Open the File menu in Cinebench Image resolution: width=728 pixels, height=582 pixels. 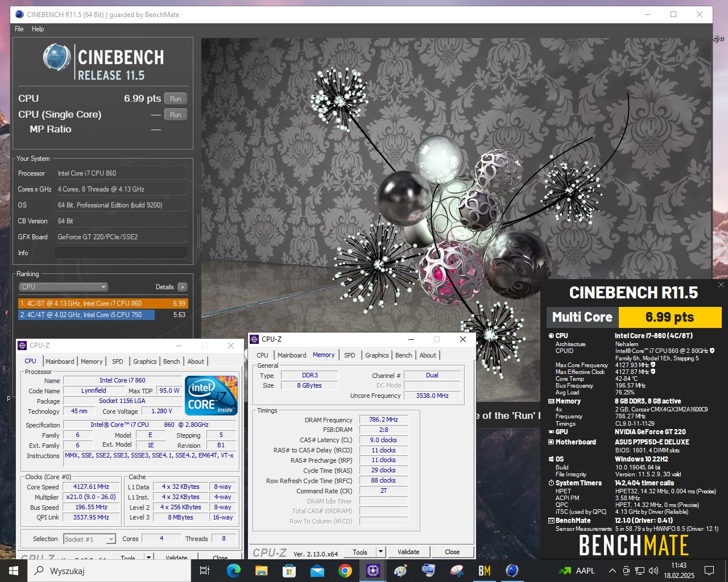[19, 29]
